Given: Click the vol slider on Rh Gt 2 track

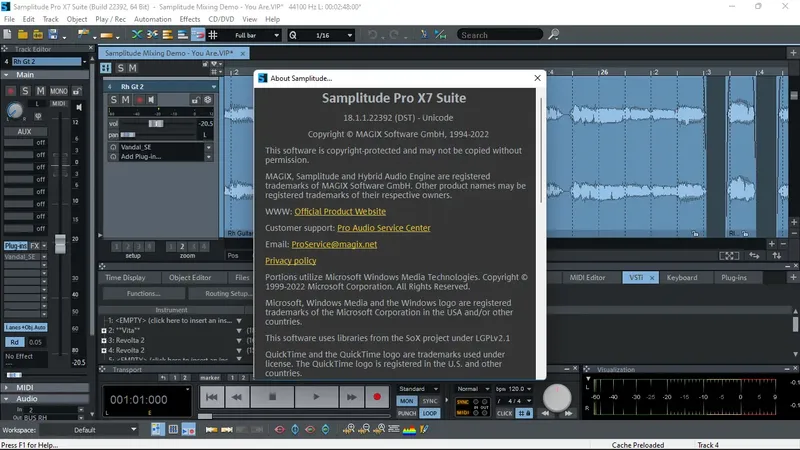Looking at the screenshot, I should 157,123.
